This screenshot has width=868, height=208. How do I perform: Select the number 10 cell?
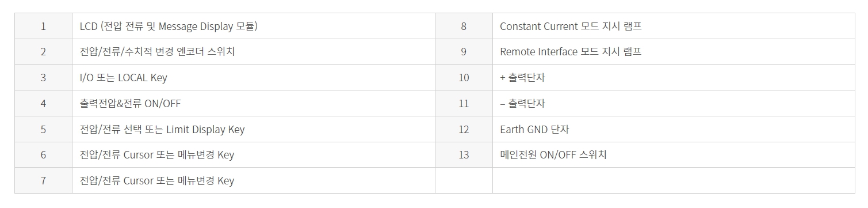point(464,77)
